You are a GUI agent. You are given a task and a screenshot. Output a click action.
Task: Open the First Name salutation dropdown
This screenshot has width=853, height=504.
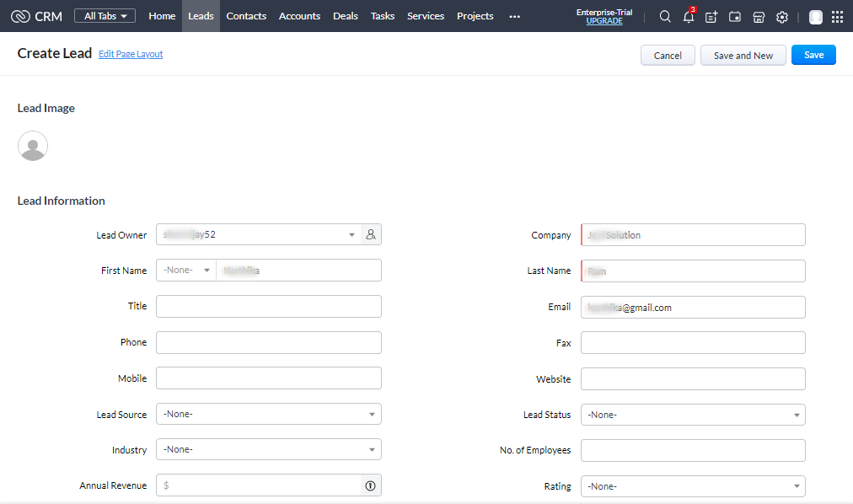coord(186,271)
